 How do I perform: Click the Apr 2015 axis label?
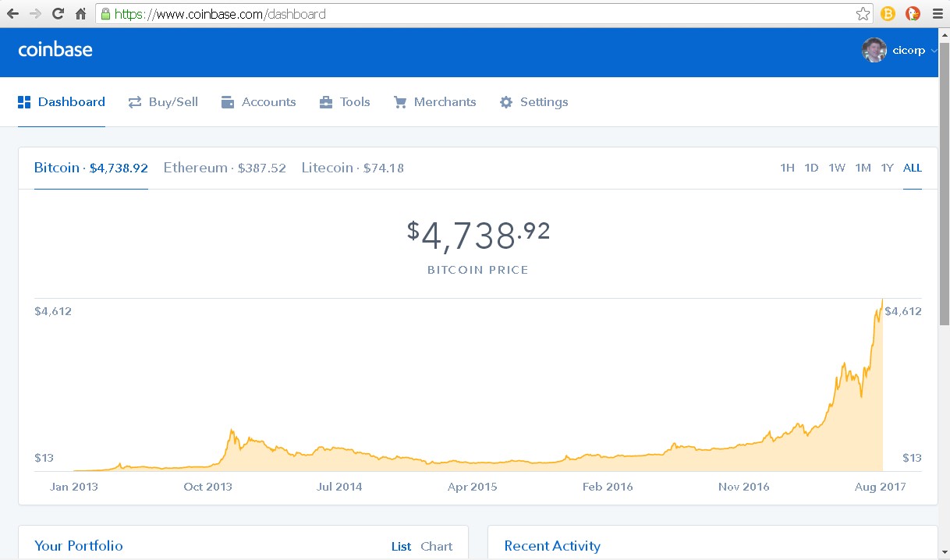(473, 487)
